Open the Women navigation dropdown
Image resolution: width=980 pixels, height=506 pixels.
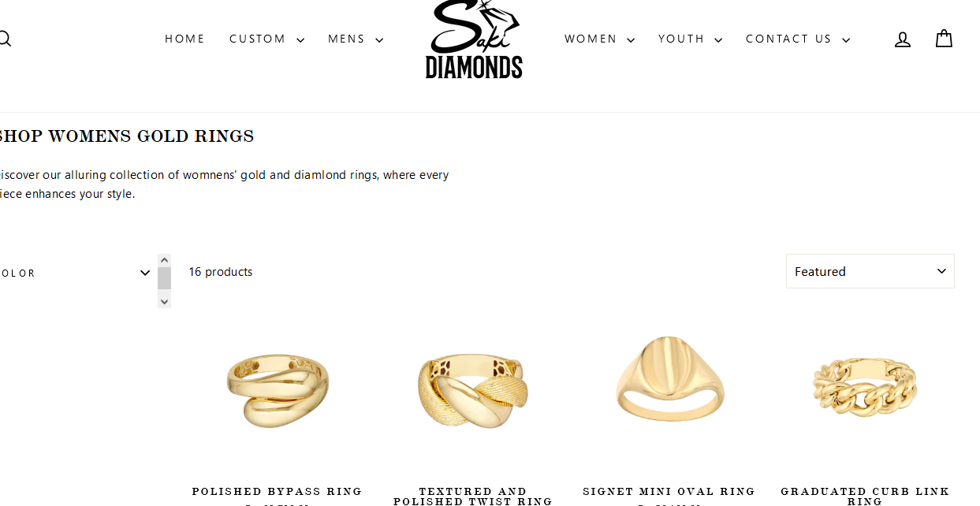pos(599,39)
